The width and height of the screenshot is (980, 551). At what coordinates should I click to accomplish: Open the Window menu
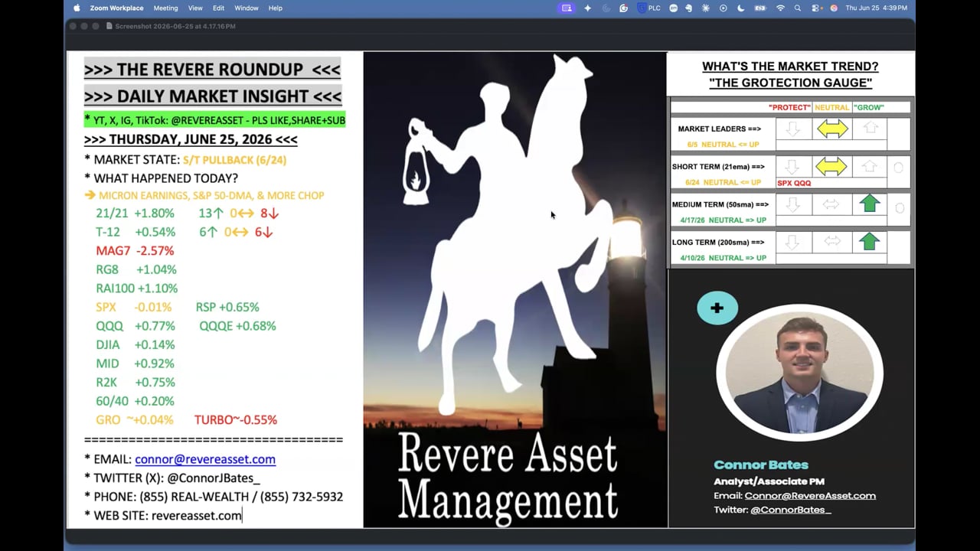point(247,8)
